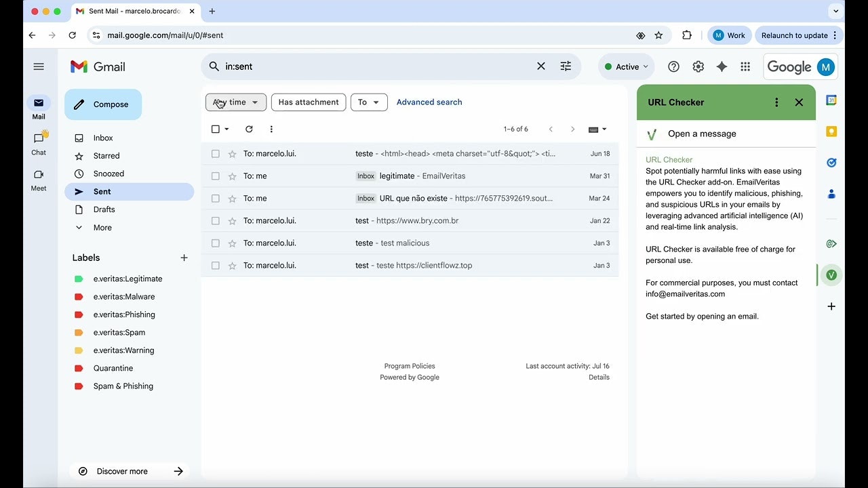Open the Gemini sparkle icon
Viewport: 868px width, 488px height.
point(722,66)
